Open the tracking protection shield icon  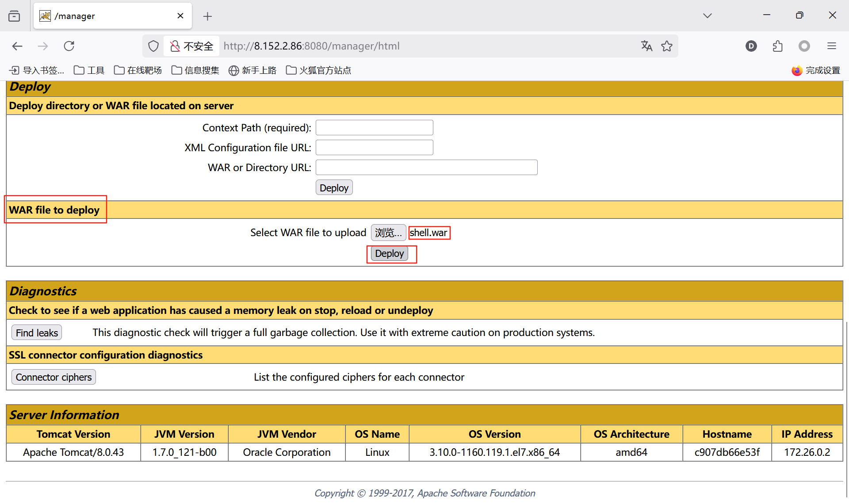(153, 46)
